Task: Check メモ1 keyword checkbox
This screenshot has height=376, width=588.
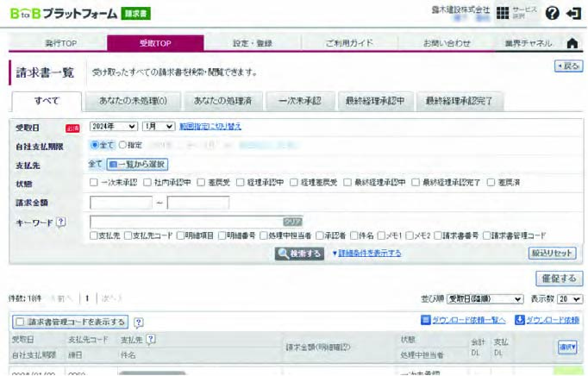Action: [381, 235]
